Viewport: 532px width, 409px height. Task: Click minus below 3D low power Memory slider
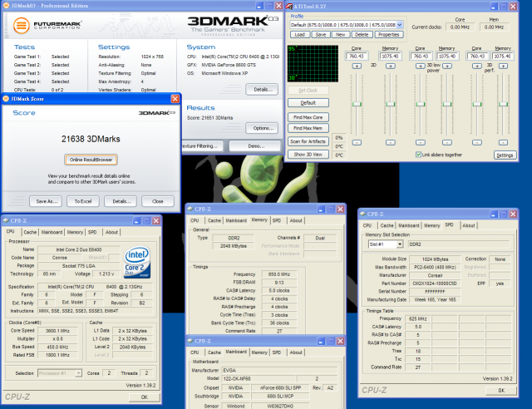tap(447, 142)
